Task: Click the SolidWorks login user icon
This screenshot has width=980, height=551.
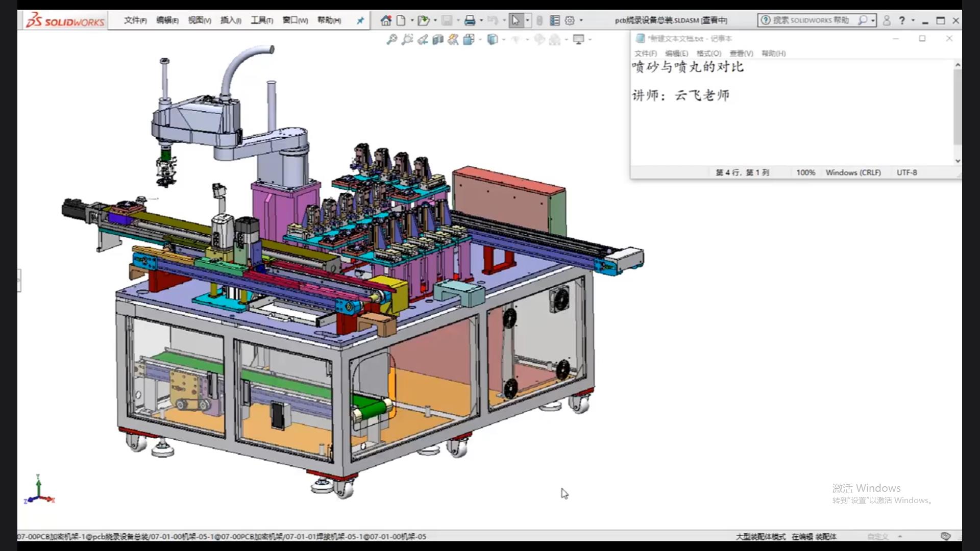Action: (x=887, y=20)
